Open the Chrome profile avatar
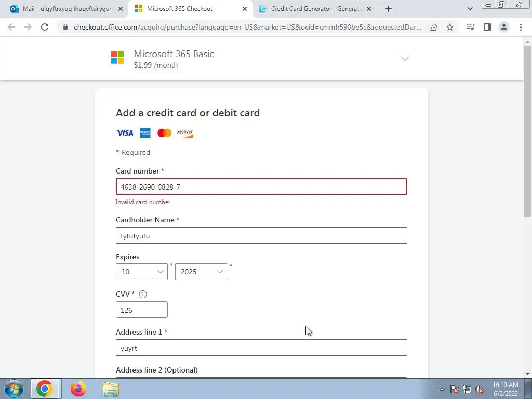This screenshot has width=532, height=399. (504, 27)
